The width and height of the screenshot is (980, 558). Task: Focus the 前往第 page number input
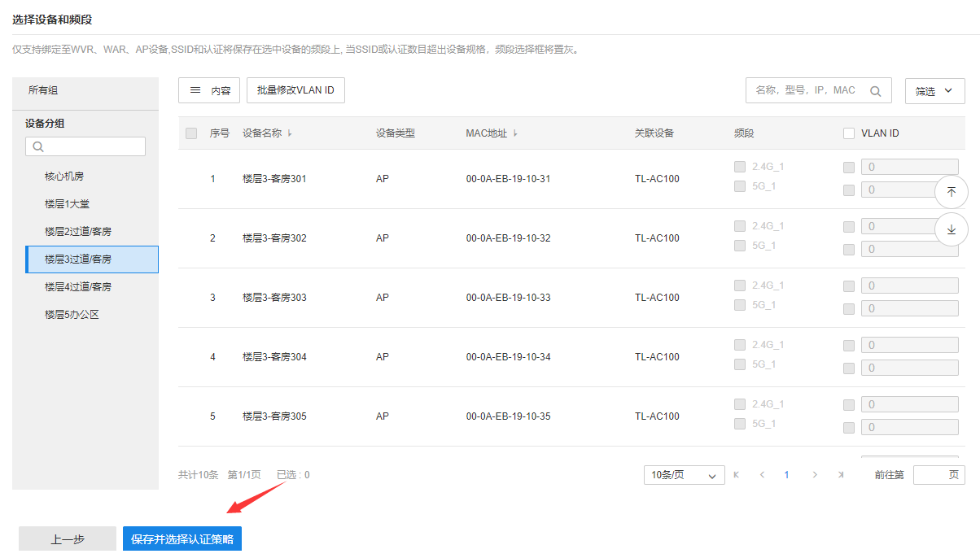click(938, 475)
